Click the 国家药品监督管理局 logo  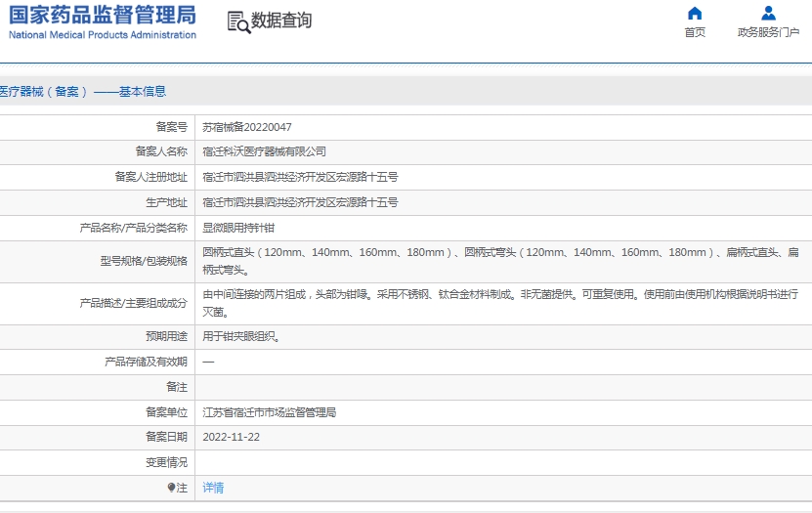point(103,15)
